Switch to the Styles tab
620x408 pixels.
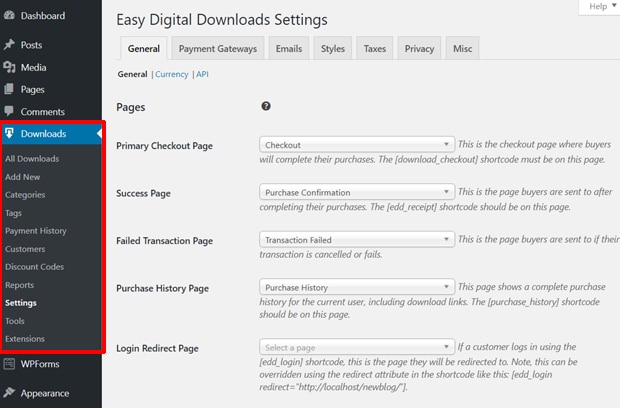(x=333, y=49)
